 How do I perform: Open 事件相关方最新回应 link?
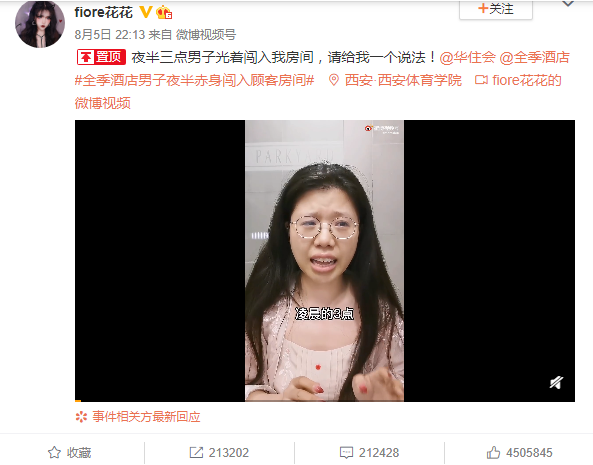click(146, 417)
